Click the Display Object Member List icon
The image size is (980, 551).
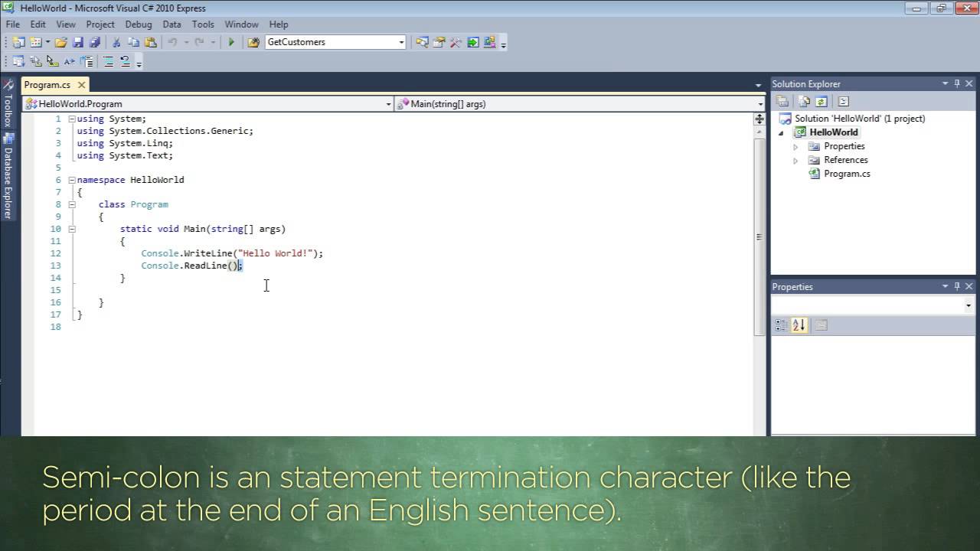[x=18, y=61]
